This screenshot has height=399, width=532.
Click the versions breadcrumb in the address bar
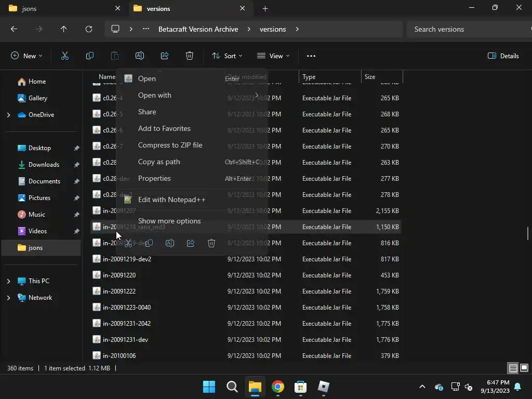[273, 29]
